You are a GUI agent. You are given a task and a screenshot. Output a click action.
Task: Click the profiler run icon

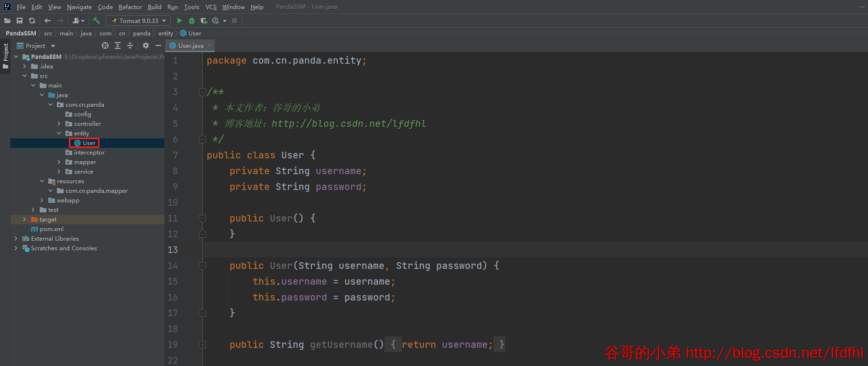pyautogui.click(x=216, y=21)
